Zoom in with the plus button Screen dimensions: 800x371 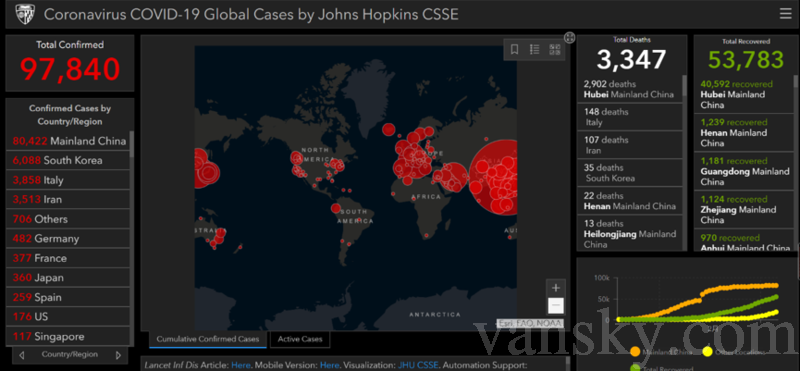pos(556,288)
